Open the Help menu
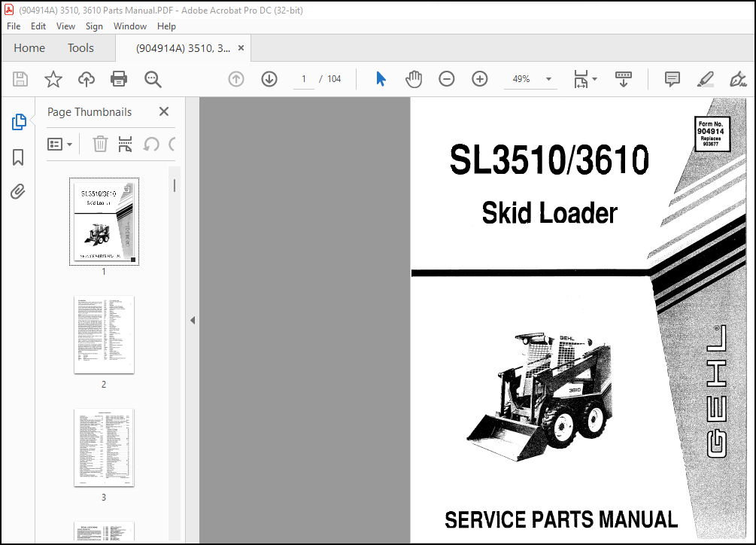The height and width of the screenshot is (545, 756). point(166,26)
